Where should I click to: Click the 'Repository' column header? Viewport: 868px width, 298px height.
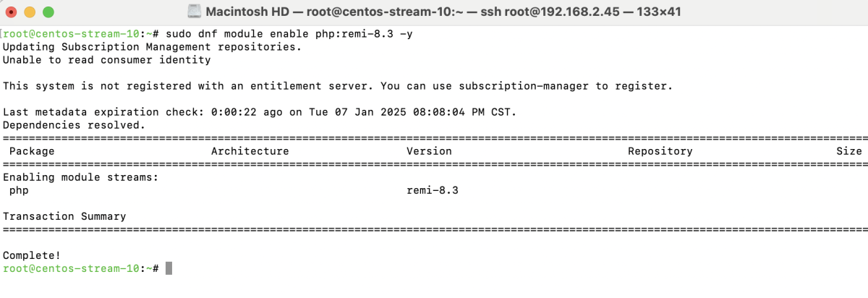pyautogui.click(x=660, y=151)
